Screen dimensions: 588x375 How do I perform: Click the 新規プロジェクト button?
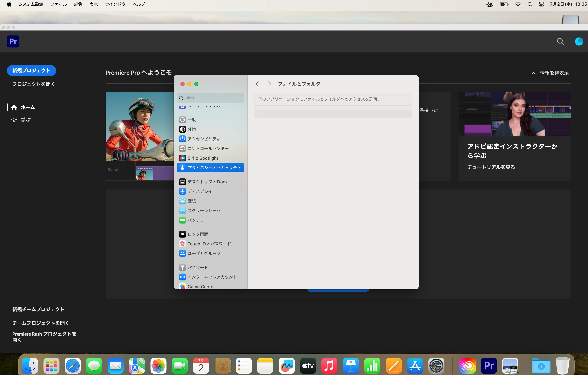tap(31, 70)
